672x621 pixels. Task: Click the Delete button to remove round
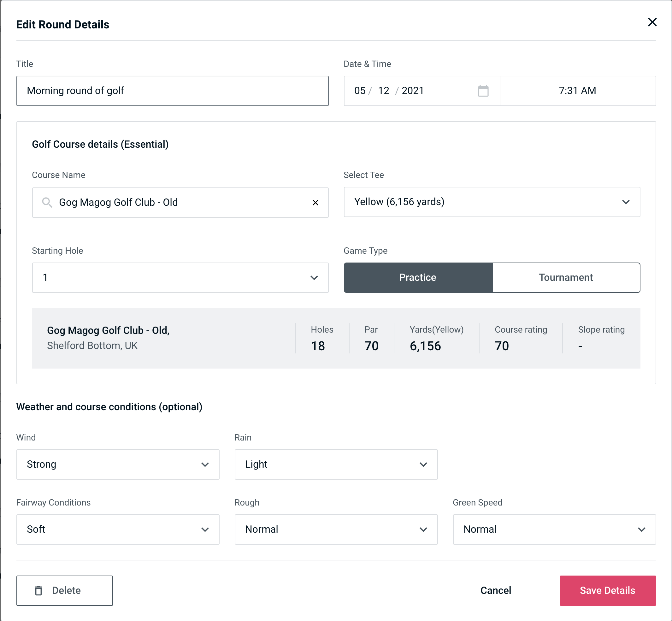[x=64, y=590]
